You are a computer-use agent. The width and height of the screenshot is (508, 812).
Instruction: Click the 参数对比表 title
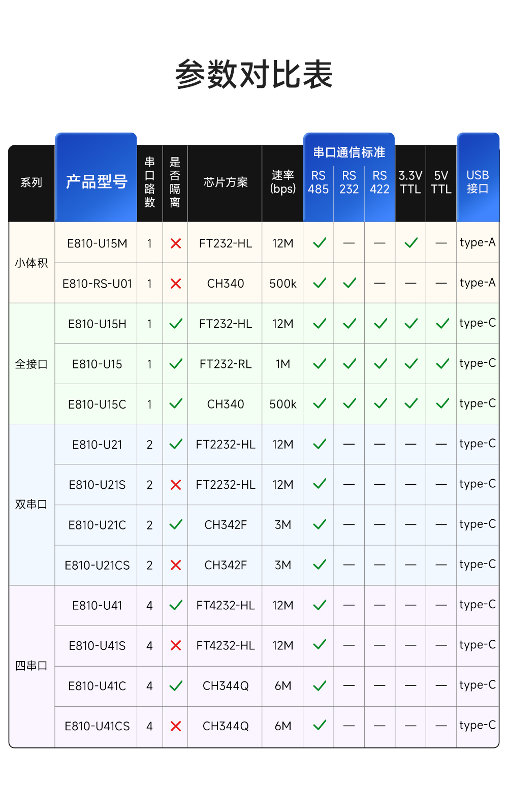pos(254,74)
